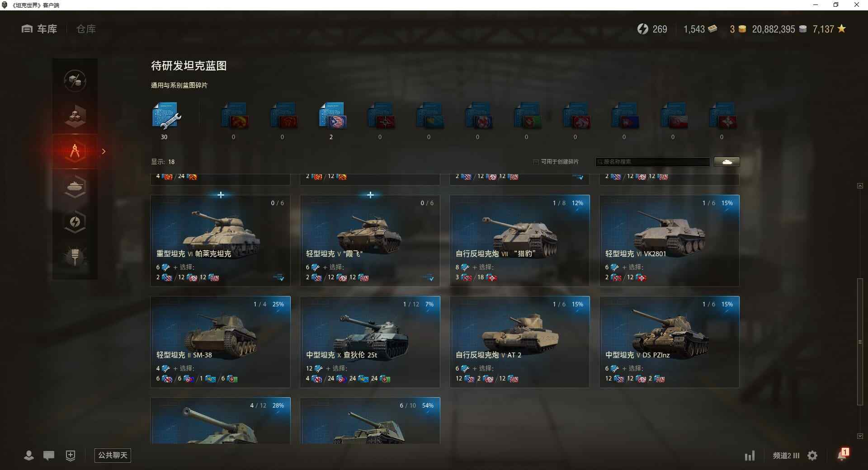Open the blueprints section in sidebar
868x470 pixels.
tap(75, 151)
